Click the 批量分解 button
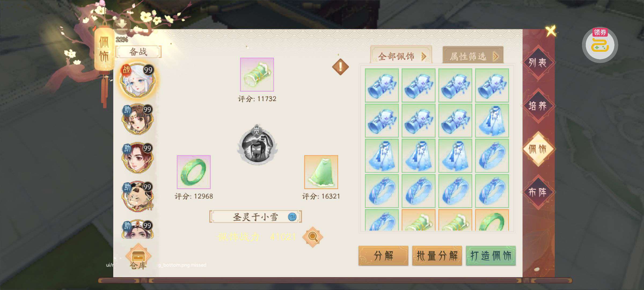Viewport: 644px width, 290px height. coord(437,256)
